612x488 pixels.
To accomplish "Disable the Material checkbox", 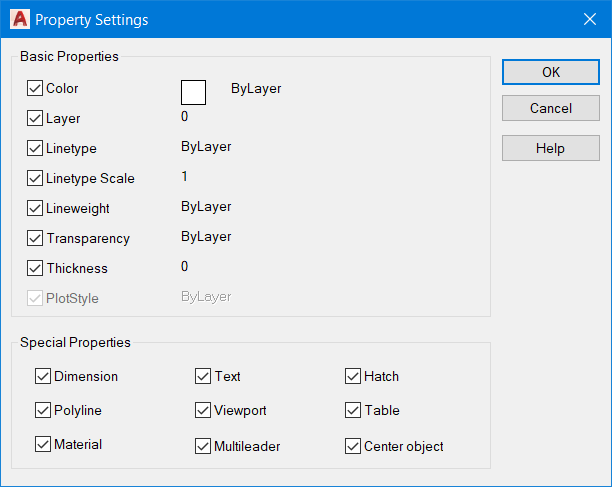I will [43, 444].
